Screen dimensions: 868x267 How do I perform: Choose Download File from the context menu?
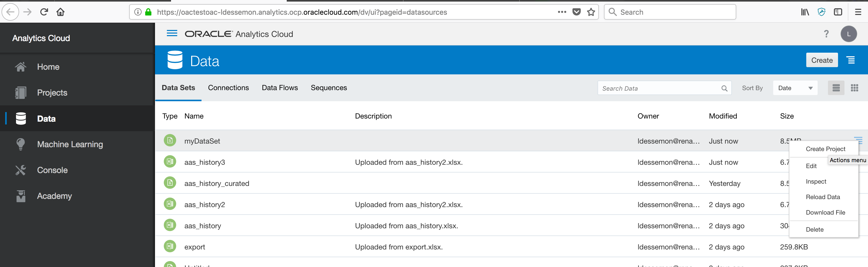click(x=825, y=213)
